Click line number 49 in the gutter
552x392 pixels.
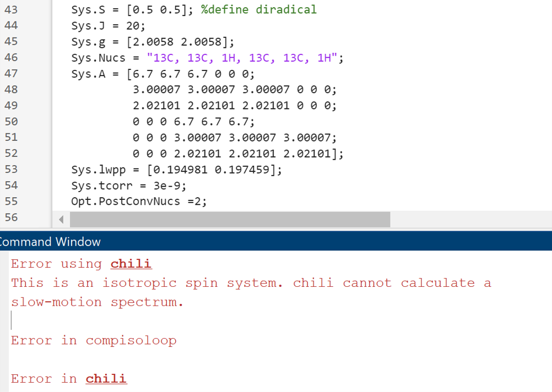pyautogui.click(x=11, y=106)
